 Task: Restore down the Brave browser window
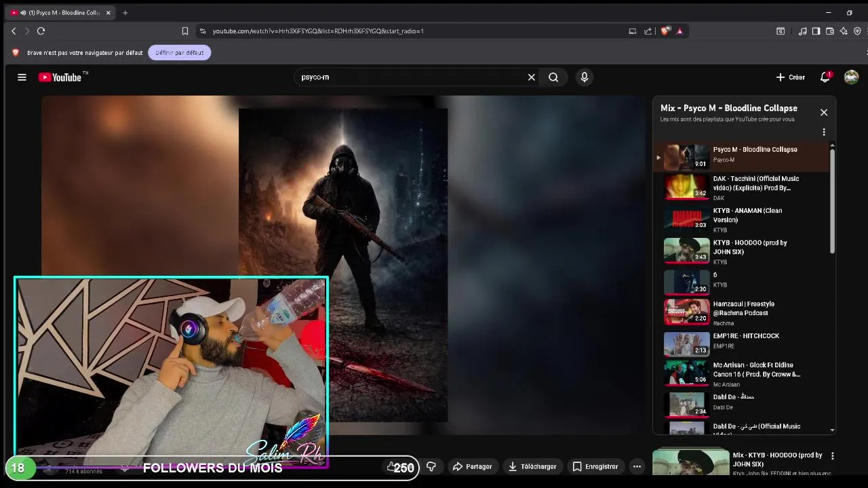point(850,13)
